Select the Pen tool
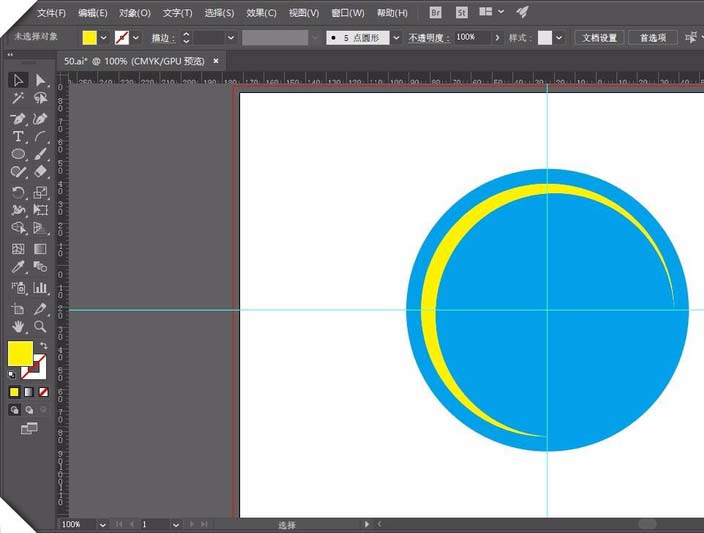 [x=18, y=119]
